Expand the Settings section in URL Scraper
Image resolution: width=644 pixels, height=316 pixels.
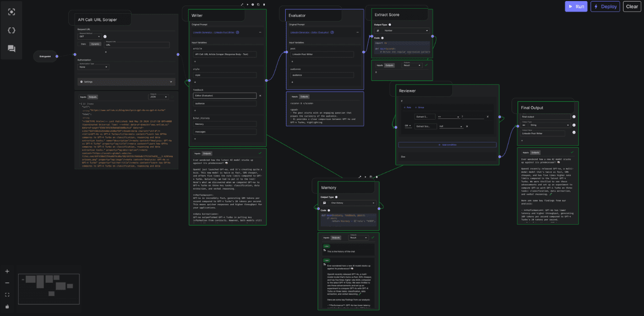tap(126, 82)
